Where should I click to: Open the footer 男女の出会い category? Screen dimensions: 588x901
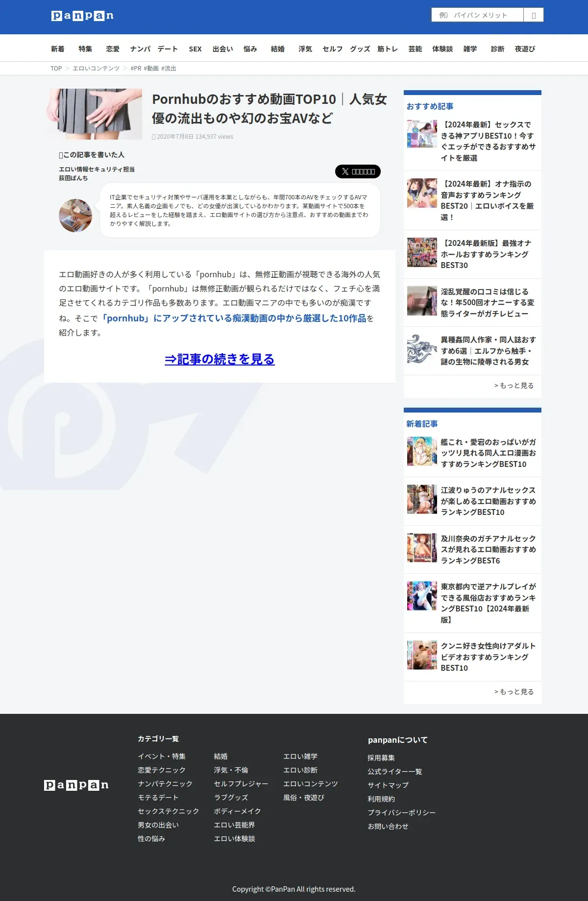(158, 825)
